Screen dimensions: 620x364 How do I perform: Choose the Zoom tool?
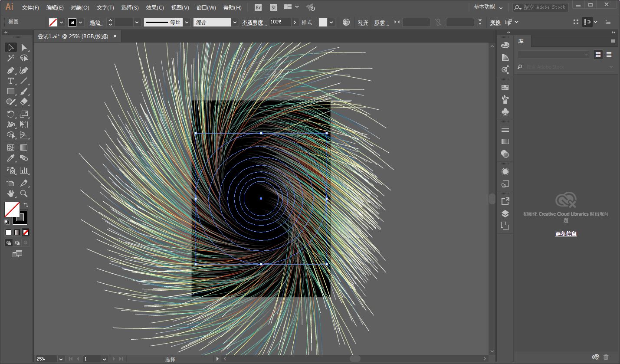point(24,193)
